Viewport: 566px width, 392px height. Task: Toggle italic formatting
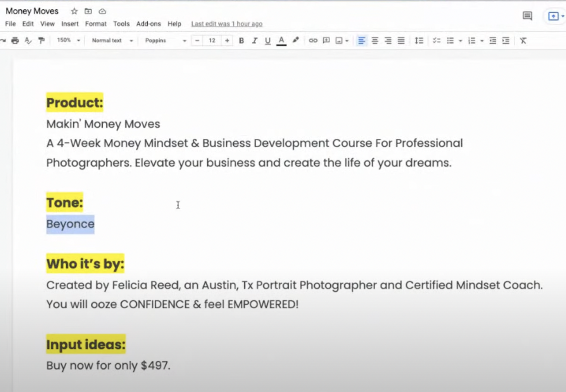tap(254, 40)
